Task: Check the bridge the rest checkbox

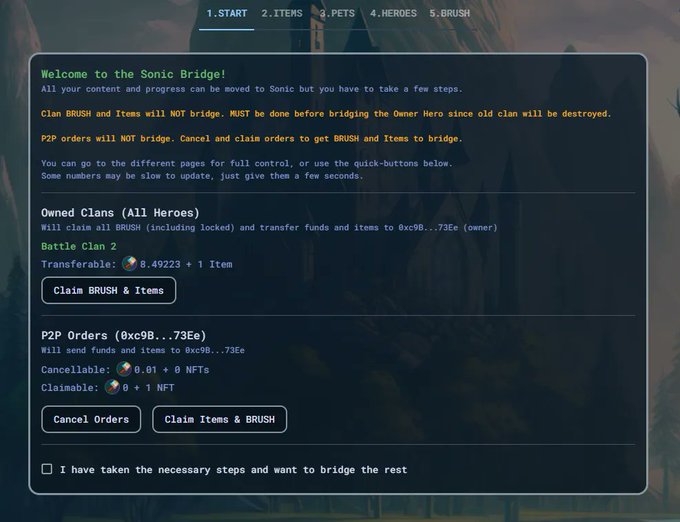Action: pos(47,469)
